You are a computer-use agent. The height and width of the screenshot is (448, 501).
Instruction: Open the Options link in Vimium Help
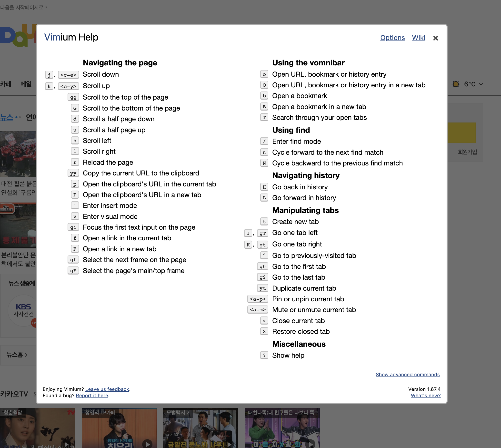pyautogui.click(x=392, y=38)
